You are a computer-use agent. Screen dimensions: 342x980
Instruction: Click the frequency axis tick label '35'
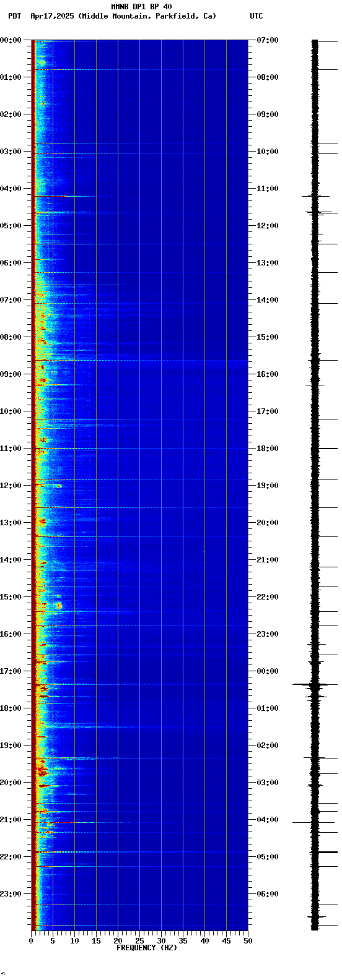(183, 941)
